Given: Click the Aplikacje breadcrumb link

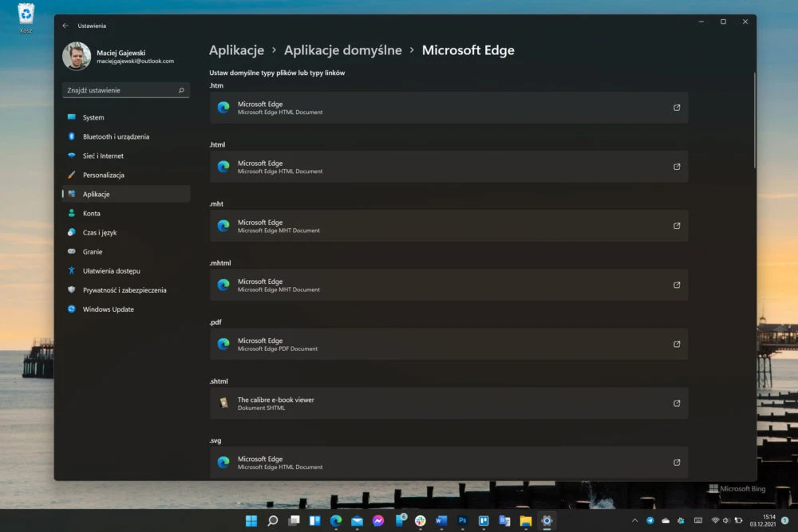Looking at the screenshot, I should [237, 50].
